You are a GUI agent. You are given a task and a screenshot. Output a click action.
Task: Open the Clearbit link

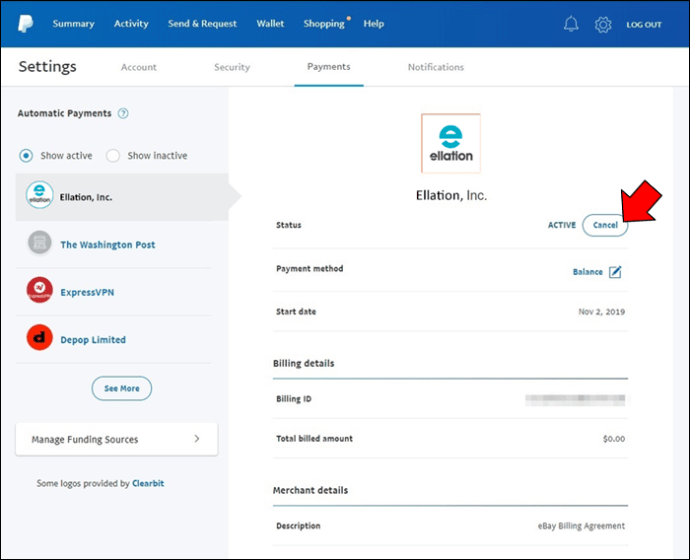(148, 484)
